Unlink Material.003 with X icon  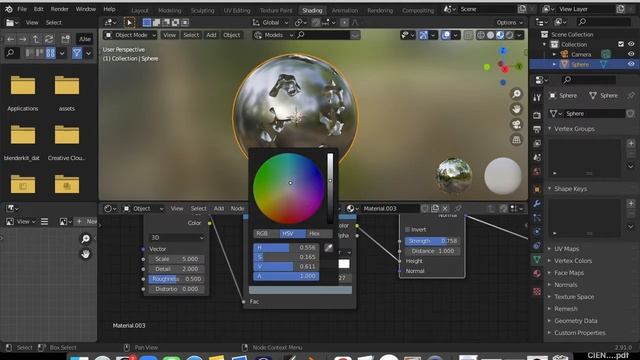[445, 209]
